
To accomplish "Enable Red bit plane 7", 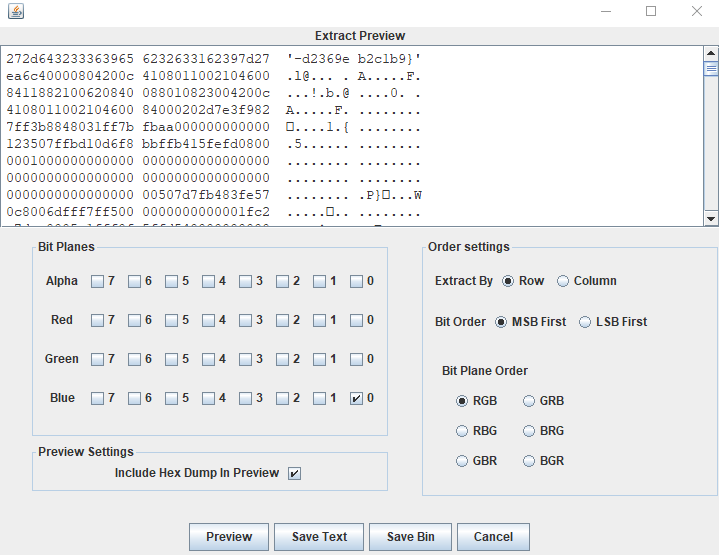I will [97, 320].
